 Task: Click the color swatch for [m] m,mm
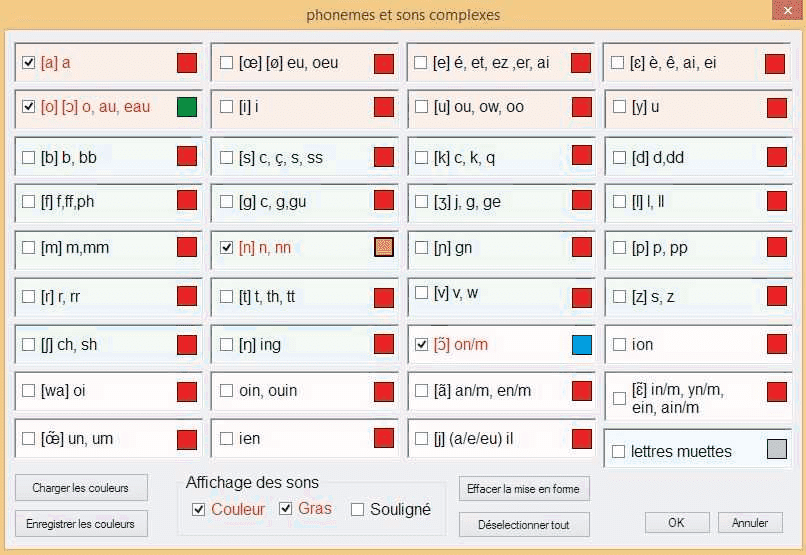(187, 247)
